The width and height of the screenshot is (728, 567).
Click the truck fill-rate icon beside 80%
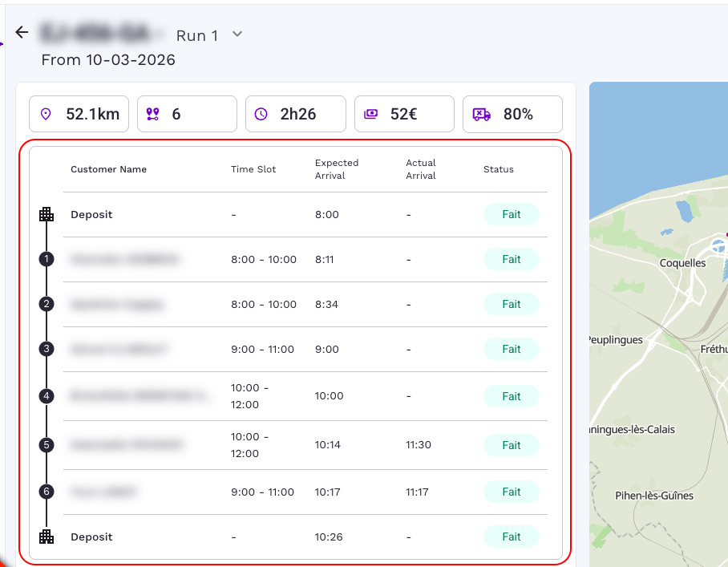(x=481, y=115)
